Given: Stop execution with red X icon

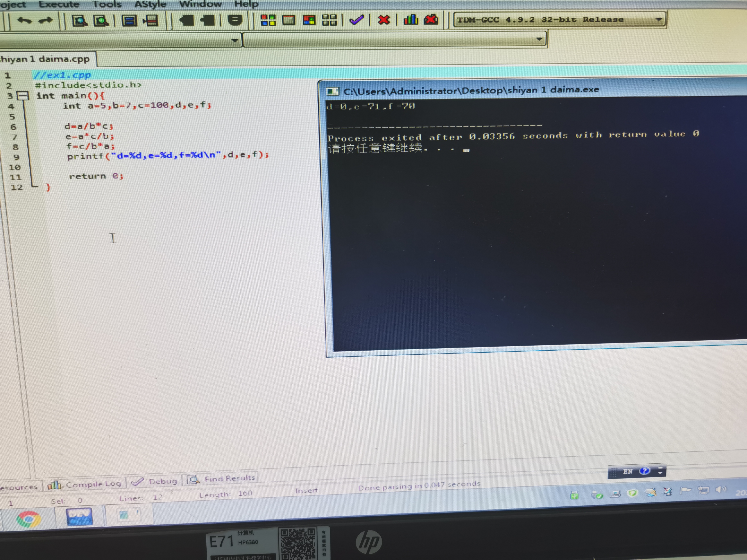Looking at the screenshot, I should (384, 20).
